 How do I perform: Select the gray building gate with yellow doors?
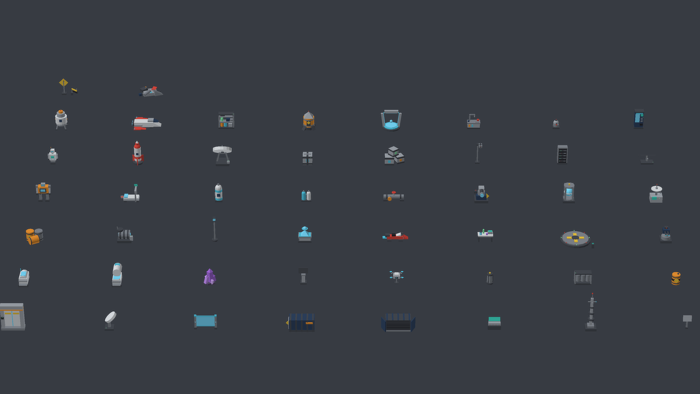(x=12, y=316)
